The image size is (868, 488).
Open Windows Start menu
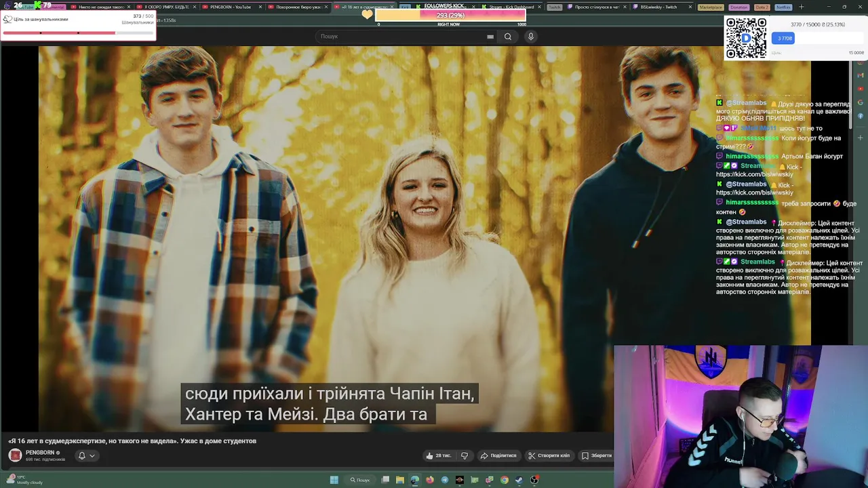[x=334, y=480]
